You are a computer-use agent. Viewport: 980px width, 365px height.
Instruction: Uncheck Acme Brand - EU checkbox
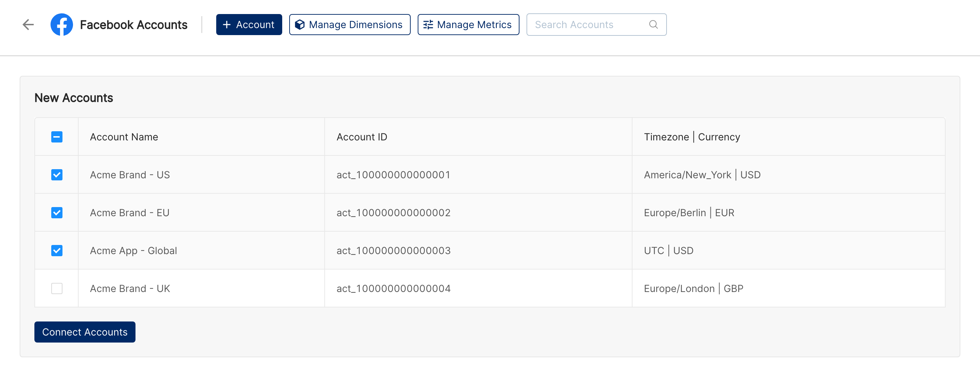[57, 213]
